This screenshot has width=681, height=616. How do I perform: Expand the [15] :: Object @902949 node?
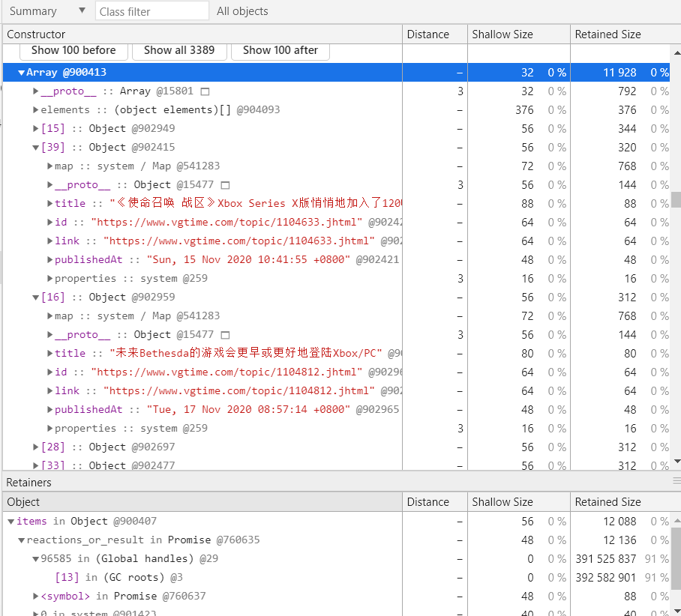[36, 129]
